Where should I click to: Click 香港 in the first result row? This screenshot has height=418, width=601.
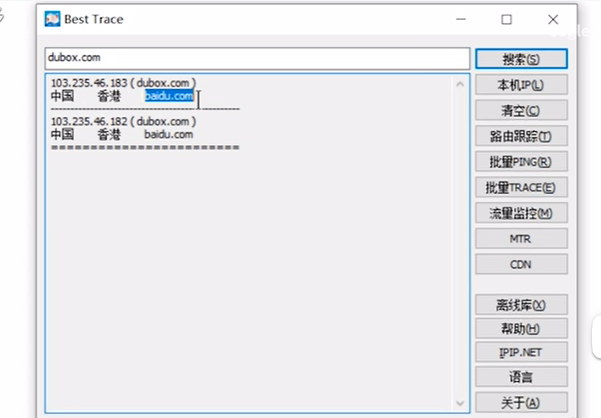click(109, 96)
